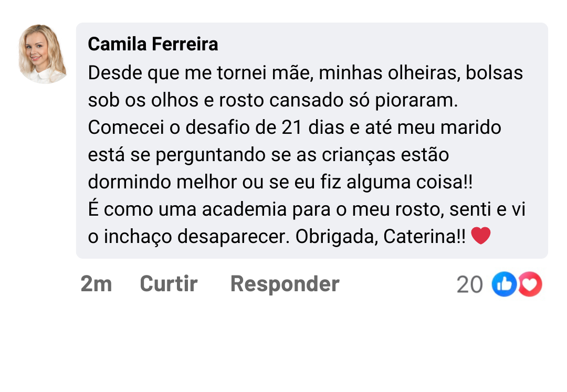The image size is (567, 392).
Task: Click the word "Obrigada" in the comment
Action: coord(336,237)
